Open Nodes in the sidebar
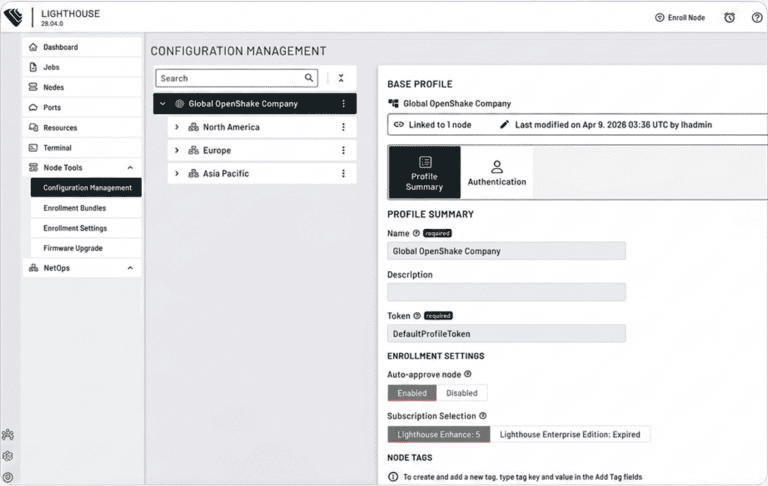This screenshot has height=486, width=768. (x=82, y=87)
